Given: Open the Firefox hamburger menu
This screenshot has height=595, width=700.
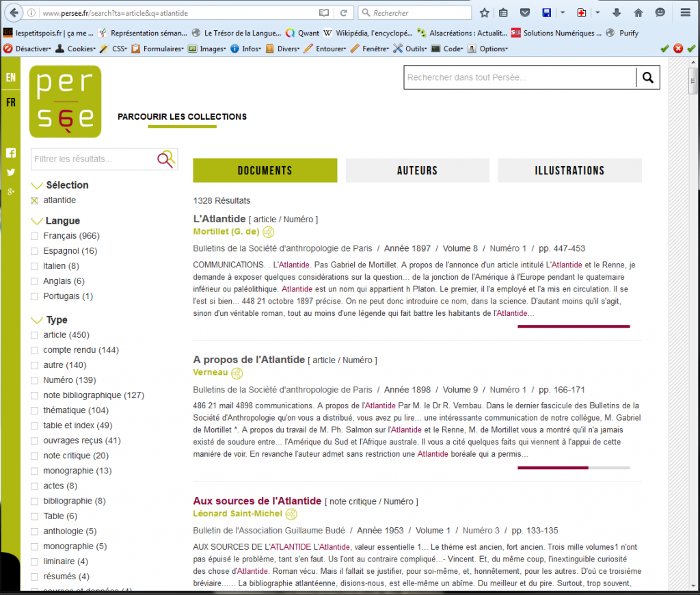Looking at the screenshot, I should coord(684,12).
